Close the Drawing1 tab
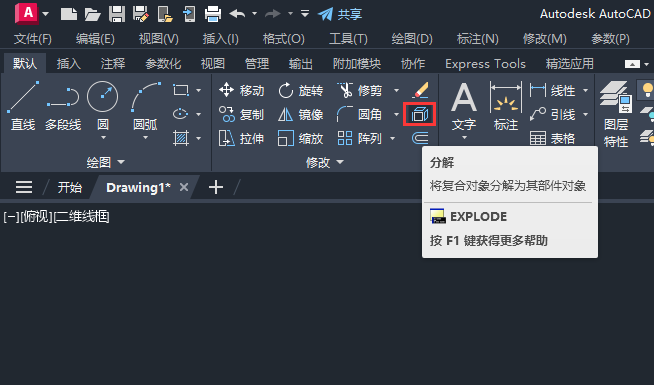654x385 pixels. pyautogui.click(x=184, y=187)
